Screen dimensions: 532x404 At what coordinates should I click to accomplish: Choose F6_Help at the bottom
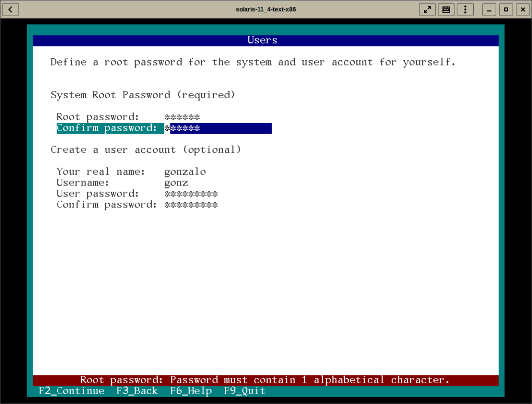pos(191,391)
